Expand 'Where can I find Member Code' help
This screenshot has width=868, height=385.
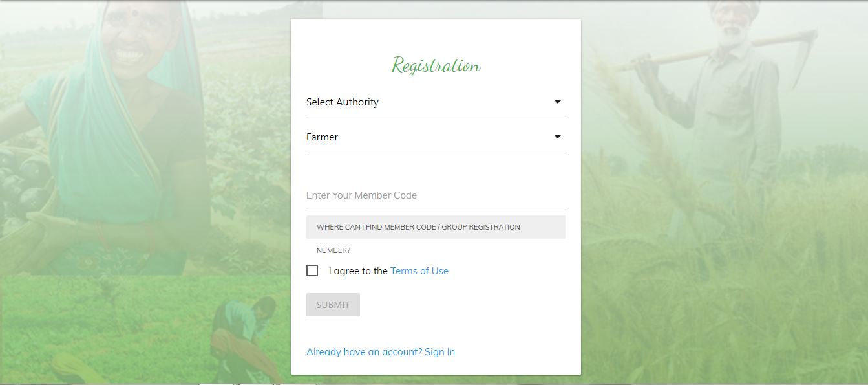tap(436, 227)
